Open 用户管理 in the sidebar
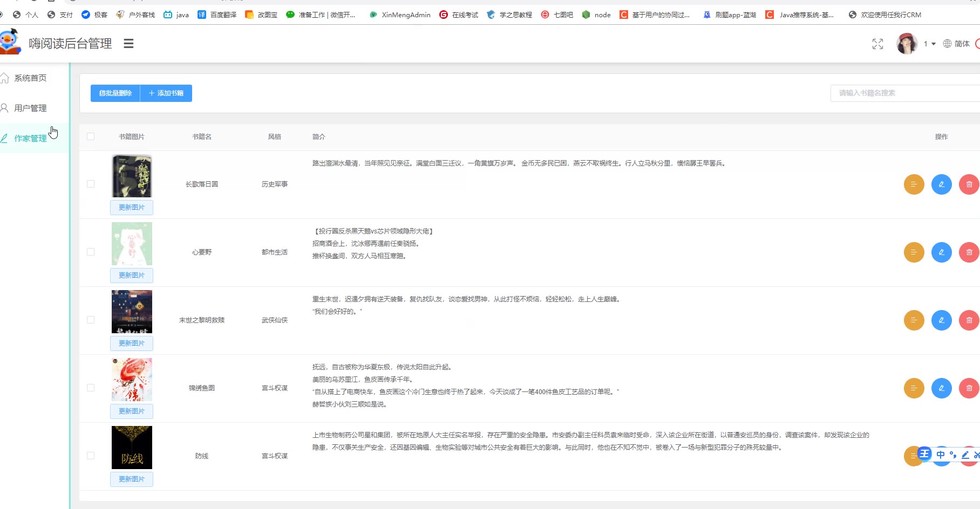Image resolution: width=980 pixels, height=509 pixels. pos(31,108)
